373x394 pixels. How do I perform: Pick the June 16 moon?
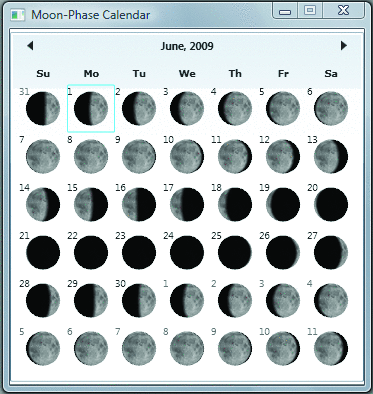click(x=139, y=204)
